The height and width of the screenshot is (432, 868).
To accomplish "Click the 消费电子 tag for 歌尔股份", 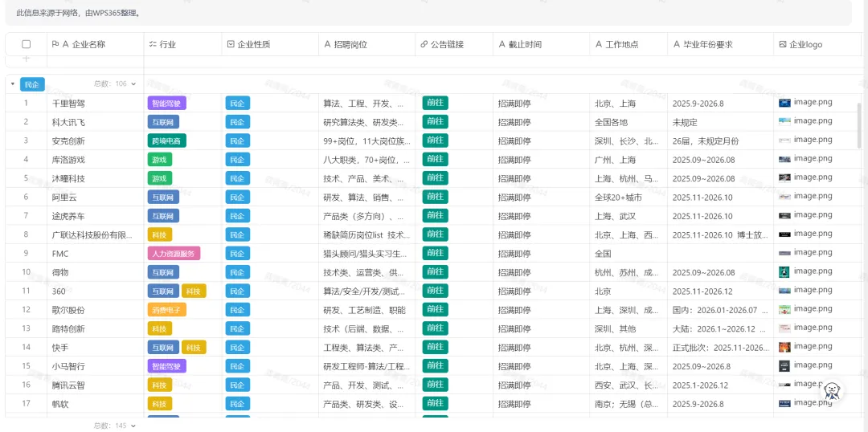I will coord(166,310).
